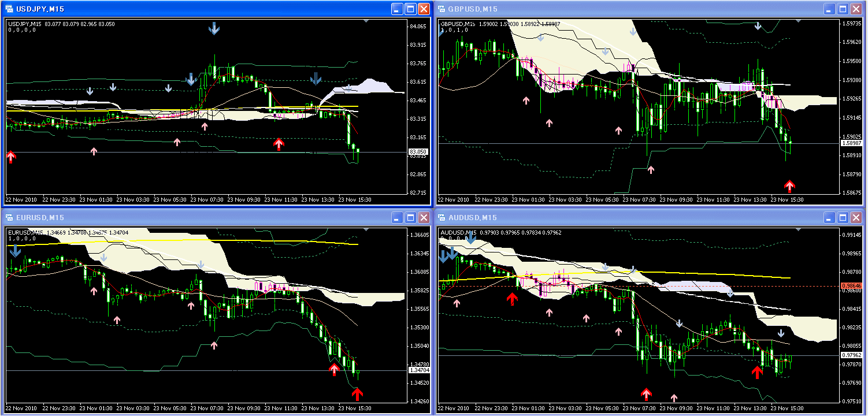The width and height of the screenshot is (868, 416).
Task: Click the 1.59380 price on the GBPUSD scale
Action: [x=852, y=80]
